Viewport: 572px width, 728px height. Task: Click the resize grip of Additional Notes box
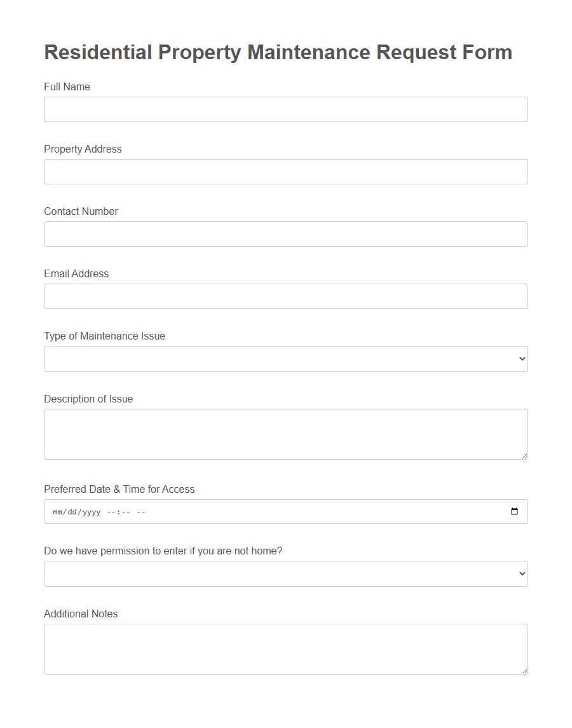[524, 671]
